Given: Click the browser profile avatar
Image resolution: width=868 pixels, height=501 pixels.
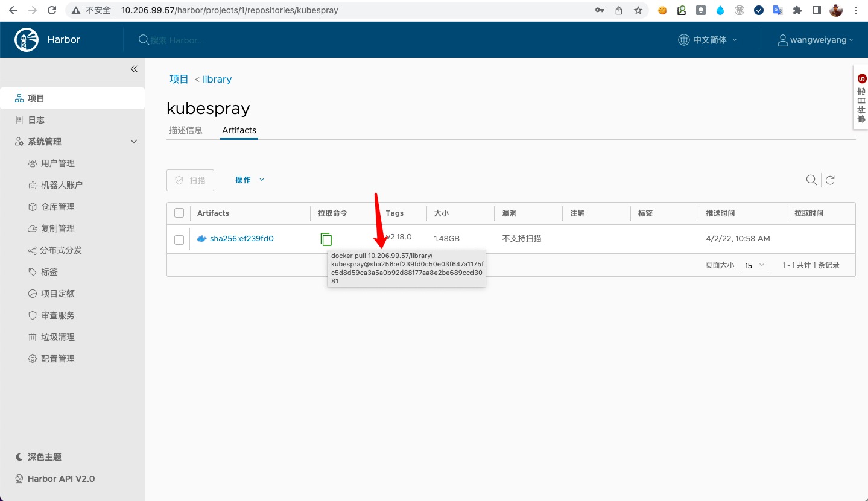Looking at the screenshot, I should tap(836, 10).
